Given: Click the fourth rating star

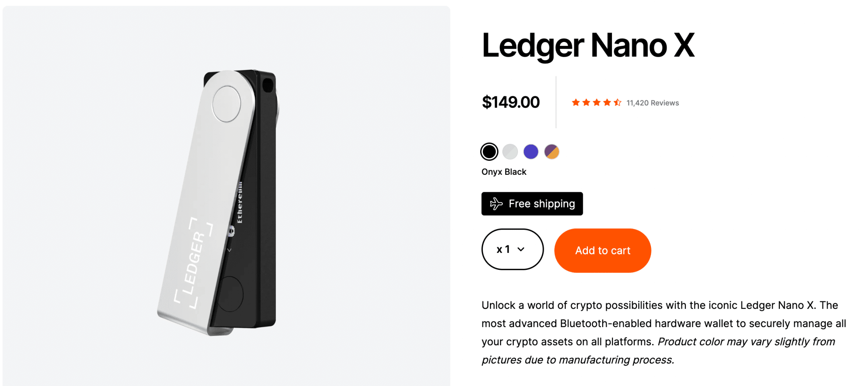Looking at the screenshot, I should (606, 102).
